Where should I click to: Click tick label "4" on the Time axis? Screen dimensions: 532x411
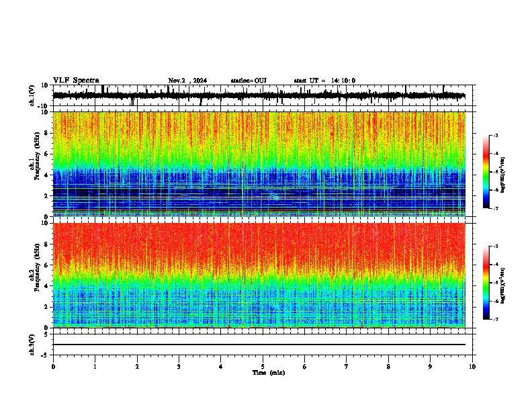pyautogui.click(x=221, y=367)
